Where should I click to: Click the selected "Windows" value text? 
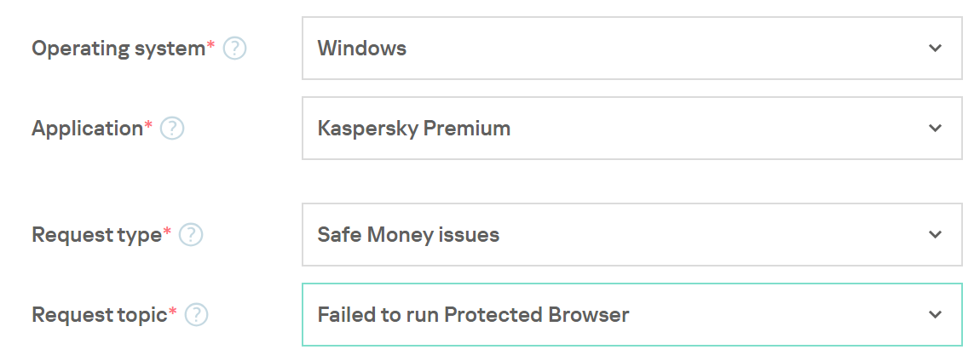click(362, 49)
